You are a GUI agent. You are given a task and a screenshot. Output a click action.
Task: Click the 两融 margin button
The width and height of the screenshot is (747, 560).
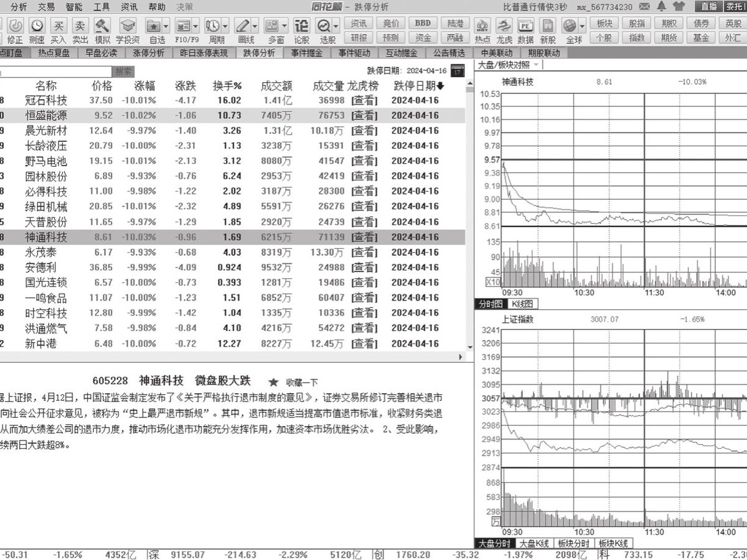(x=455, y=38)
